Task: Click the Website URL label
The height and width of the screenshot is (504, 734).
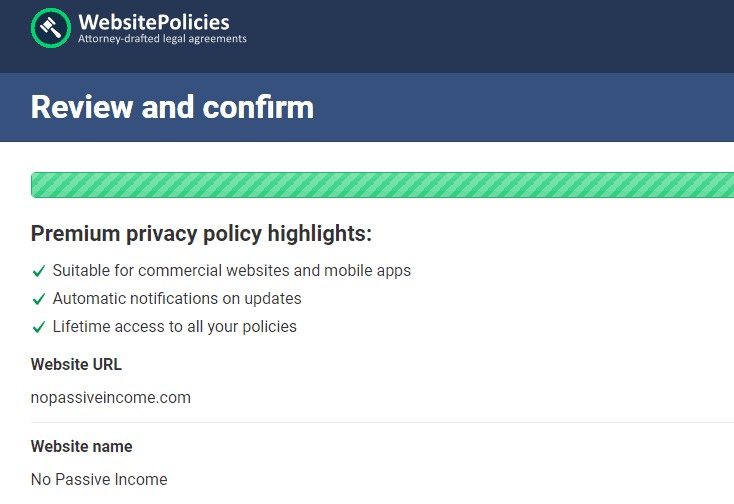Action: (x=76, y=365)
